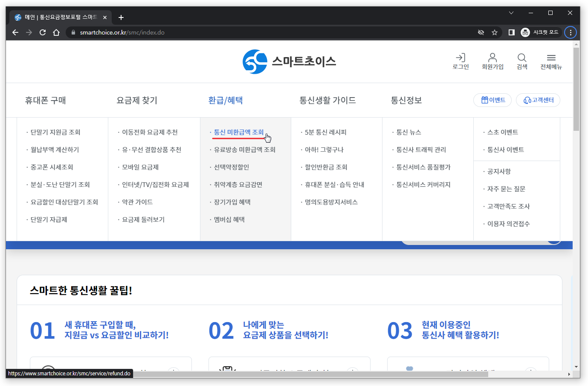
Task: Open the 요금제 찾기 menu
Action: click(137, 100)
